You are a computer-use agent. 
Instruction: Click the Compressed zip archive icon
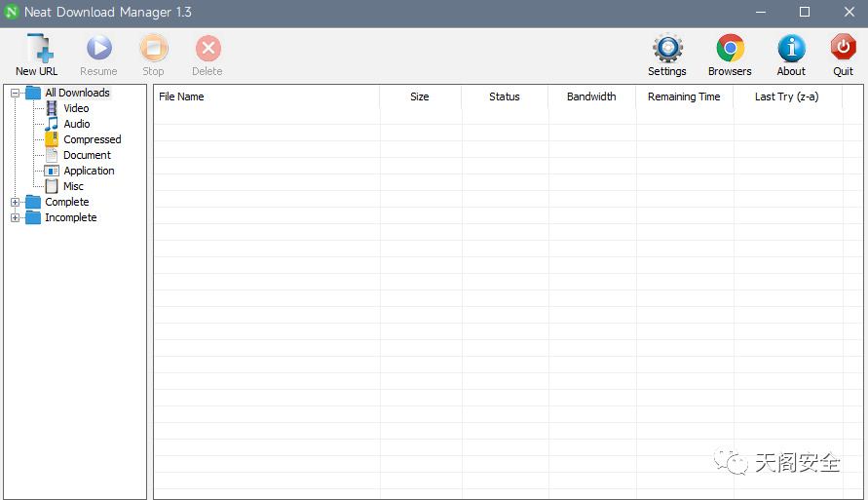(x=52, y=139)
